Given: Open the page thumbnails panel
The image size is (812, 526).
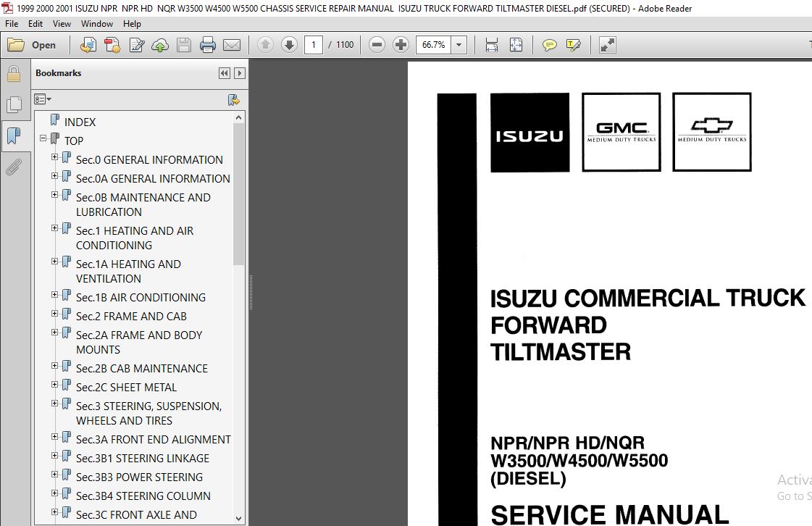Looking at the screenshot, I should (x=14, y=104).
